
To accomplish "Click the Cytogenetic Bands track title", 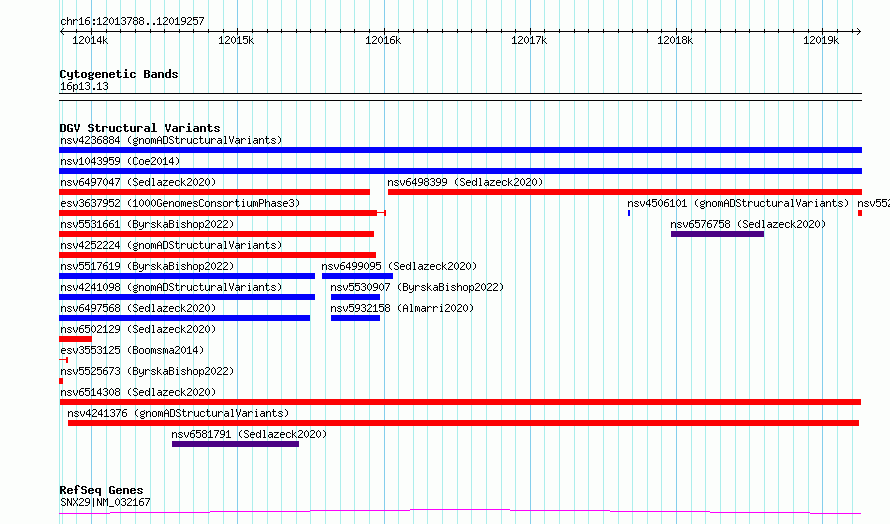I will tap(119, 74).
